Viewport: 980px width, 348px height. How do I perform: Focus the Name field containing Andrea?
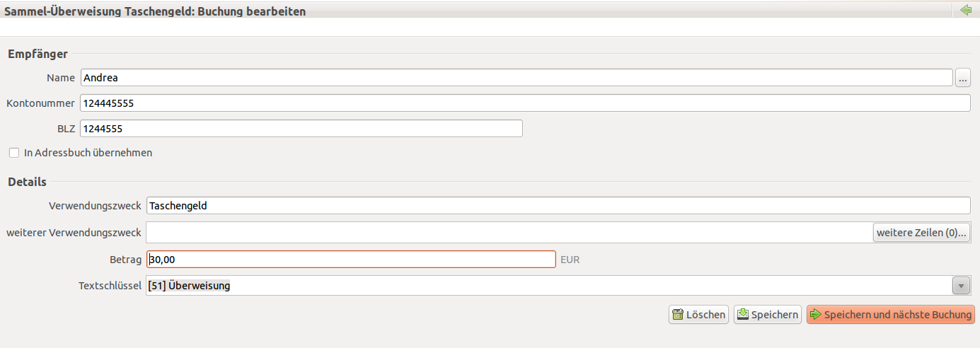click(517, 78)
